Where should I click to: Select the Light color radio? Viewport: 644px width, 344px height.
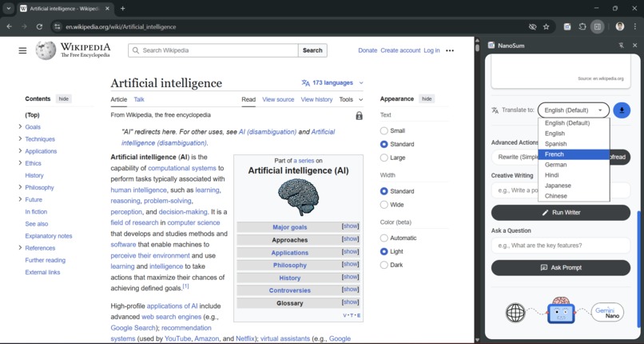pyautogui.click(x=384, y=251)
